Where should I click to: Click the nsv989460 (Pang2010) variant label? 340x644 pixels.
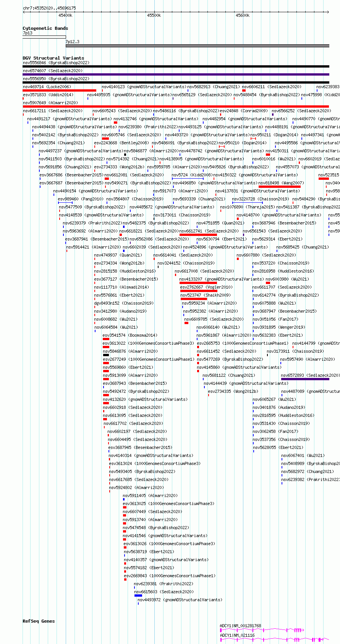tap(81, 199)
